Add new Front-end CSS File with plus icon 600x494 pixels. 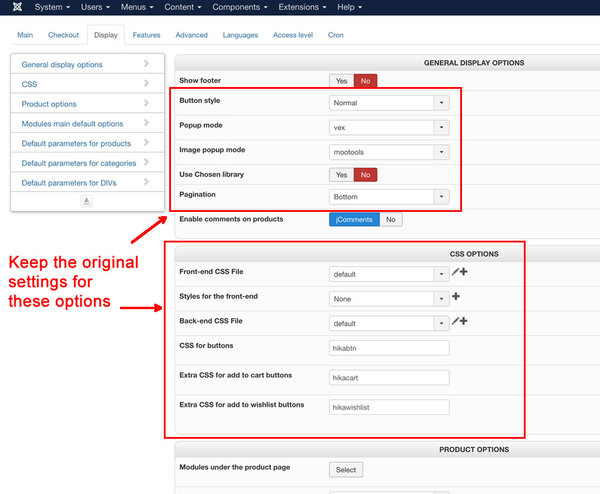point(463,272)
